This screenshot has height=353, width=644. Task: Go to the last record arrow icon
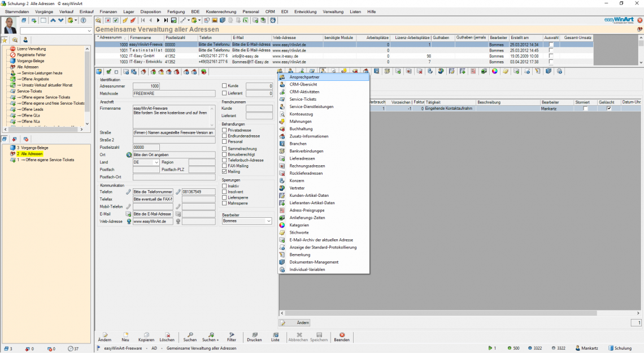tap(166, 20)
